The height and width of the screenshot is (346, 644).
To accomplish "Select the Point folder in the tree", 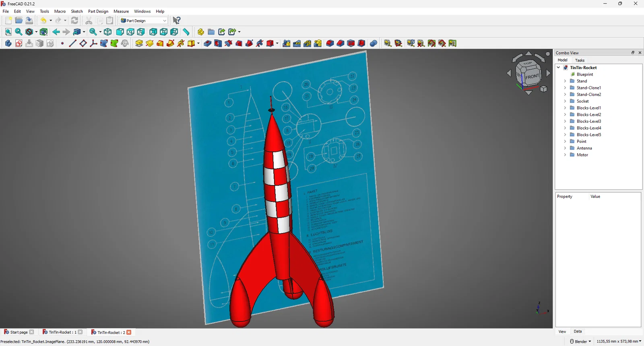I will click(582, 142).
